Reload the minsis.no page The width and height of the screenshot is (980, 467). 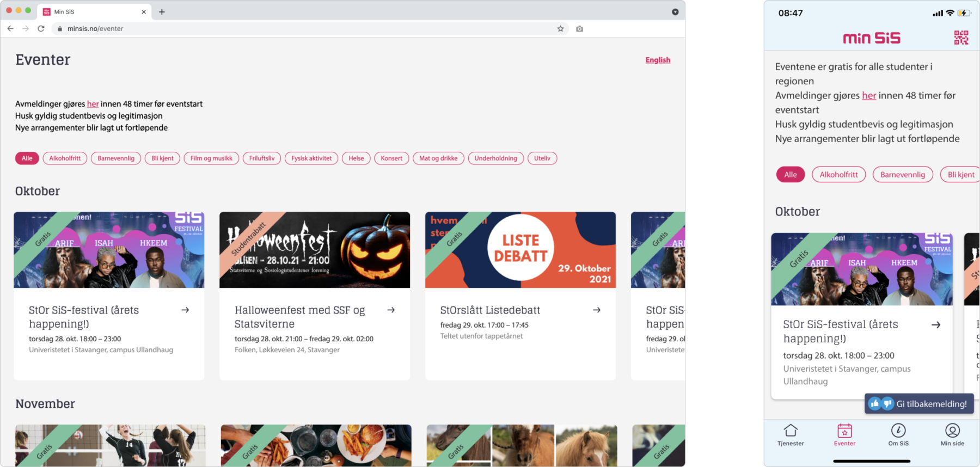41,28
